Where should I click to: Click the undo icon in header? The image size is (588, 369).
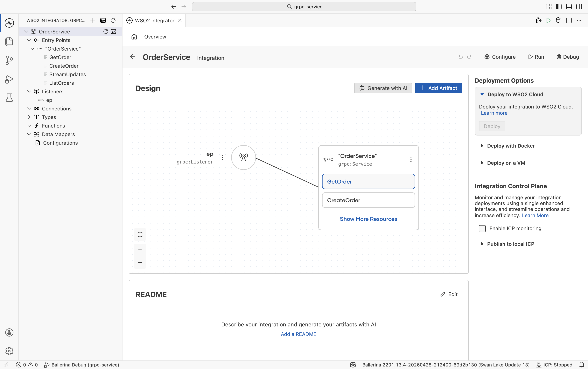point(461,57)
